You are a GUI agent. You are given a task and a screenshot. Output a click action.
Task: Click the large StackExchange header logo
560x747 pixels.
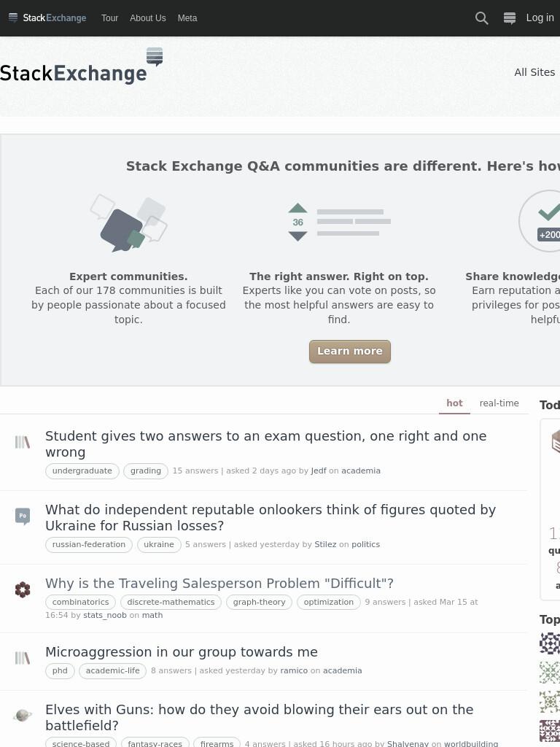click(82, 66)
